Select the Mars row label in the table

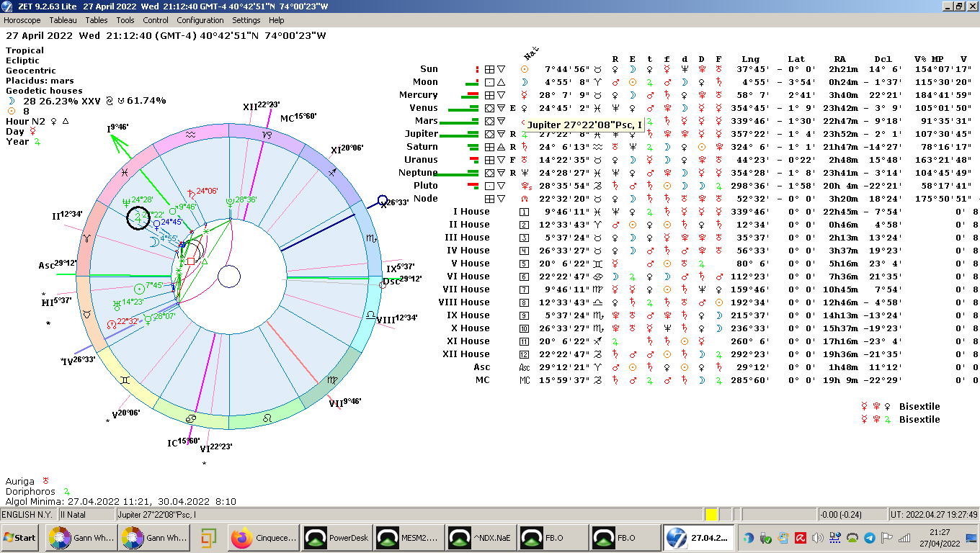pyautogui.click(x=427, y=121)
